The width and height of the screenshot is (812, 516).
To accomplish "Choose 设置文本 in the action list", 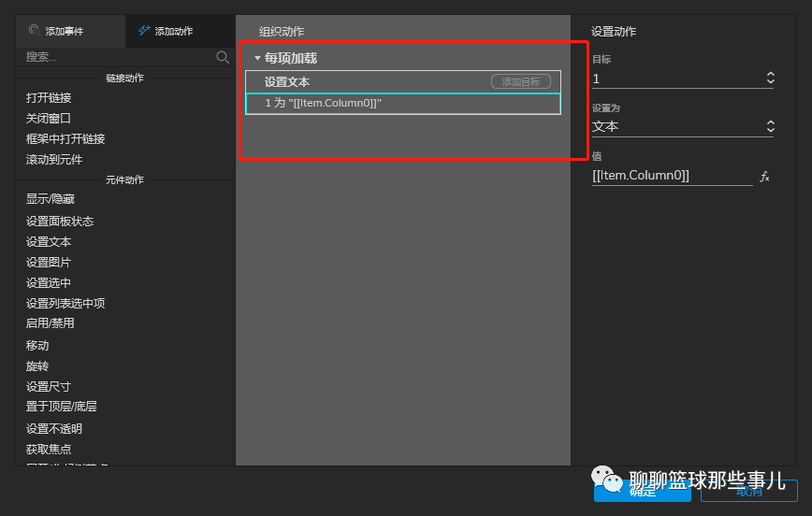I will (49, 242).
